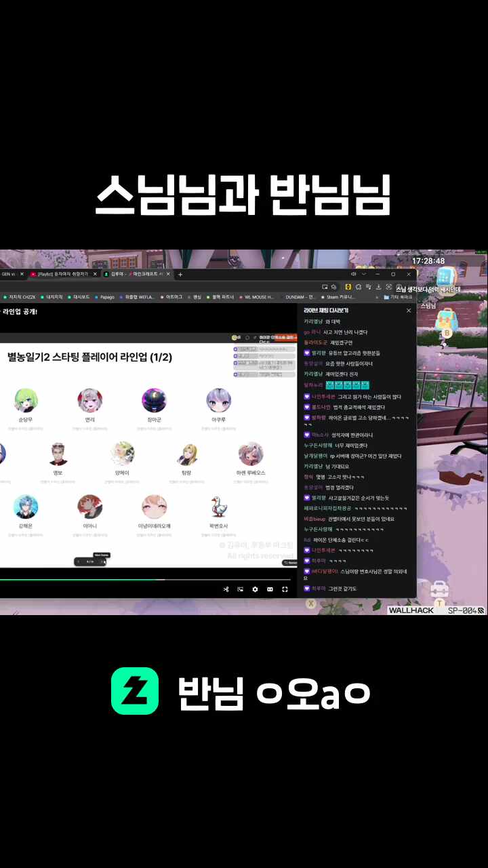488x868 pixels.
Task: Select the 박변호사 goose avatar
Action: (218, 507)
